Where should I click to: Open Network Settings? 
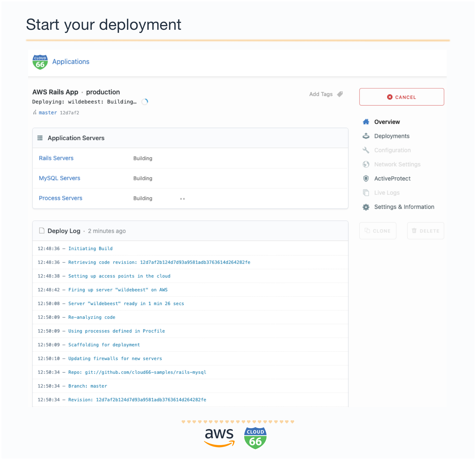tap(397, 164)
